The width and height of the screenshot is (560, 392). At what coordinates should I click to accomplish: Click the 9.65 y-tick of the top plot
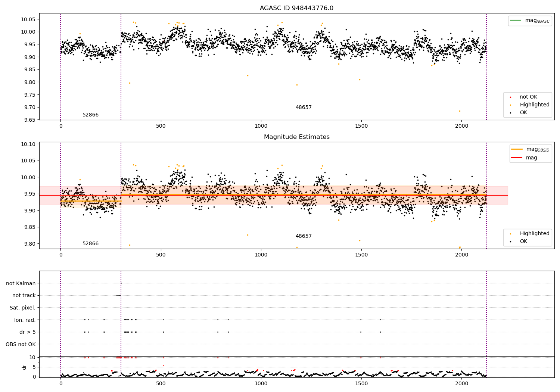(28, 120)
